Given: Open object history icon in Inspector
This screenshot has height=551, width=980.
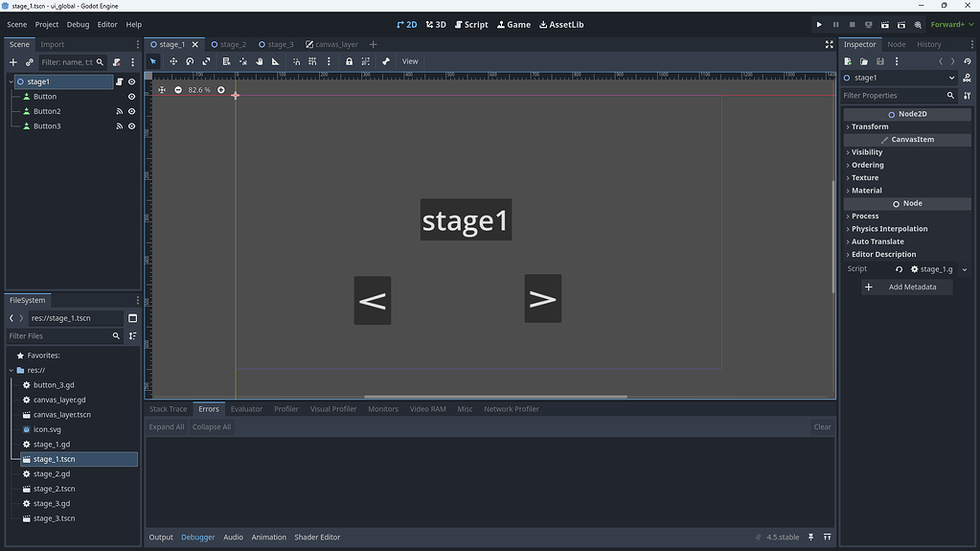Looking at the screenshot, I should coord(968,61).
